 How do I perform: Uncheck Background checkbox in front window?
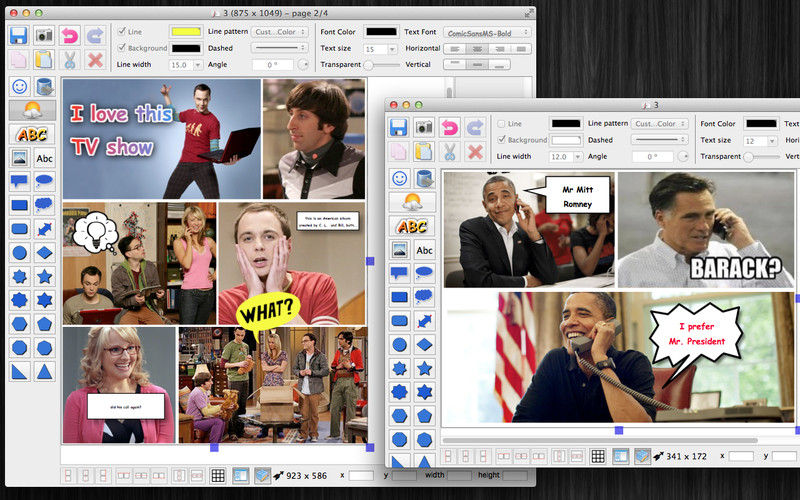pyautogui.click(x=502, y=139)
